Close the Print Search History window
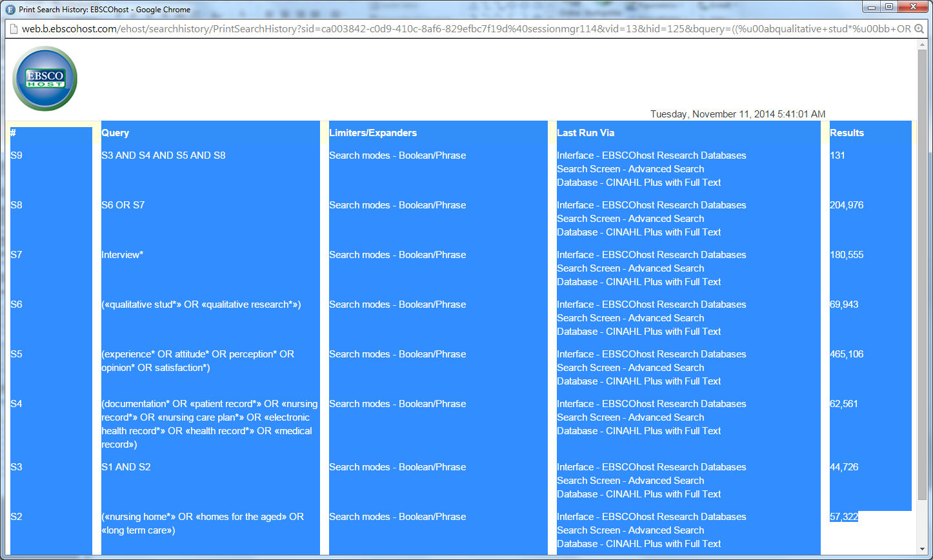The image size is (933, 560). click(x=913, y=7)
